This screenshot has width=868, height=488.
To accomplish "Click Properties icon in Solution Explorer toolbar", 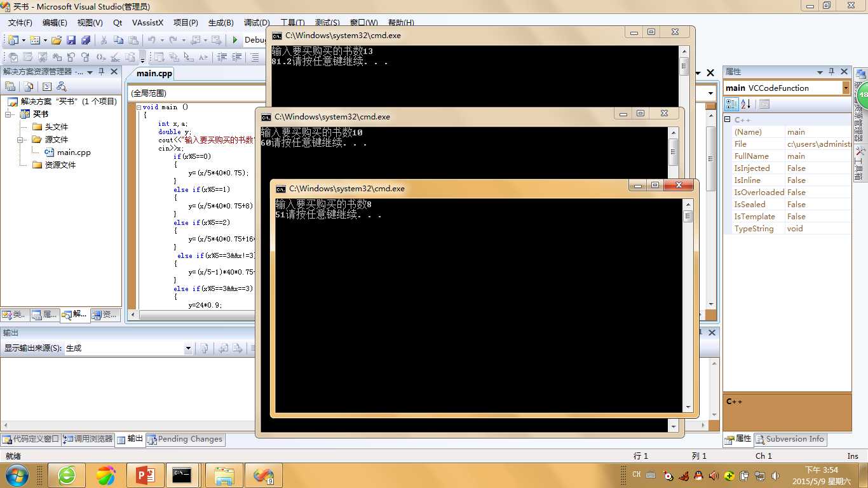I will 10,86.
